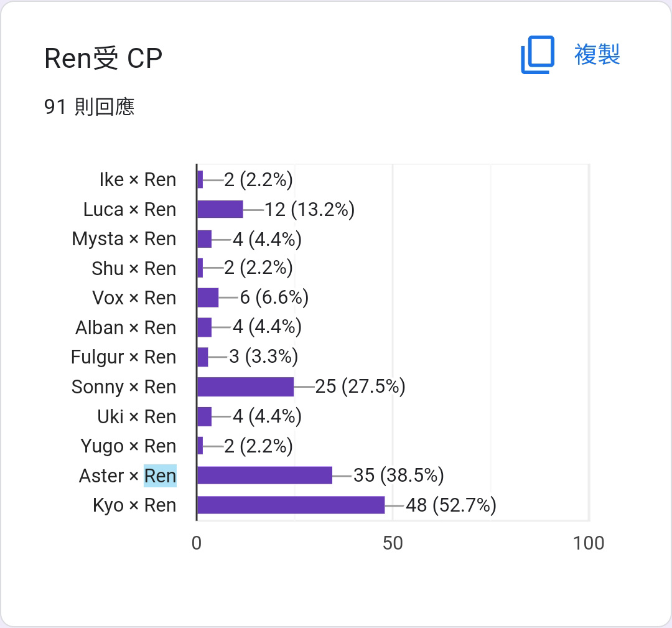Image resolution: width=672 pixels, height=628 pixels.
Task: Click the 25 (27.5%) data label
Action: (360, 387)
